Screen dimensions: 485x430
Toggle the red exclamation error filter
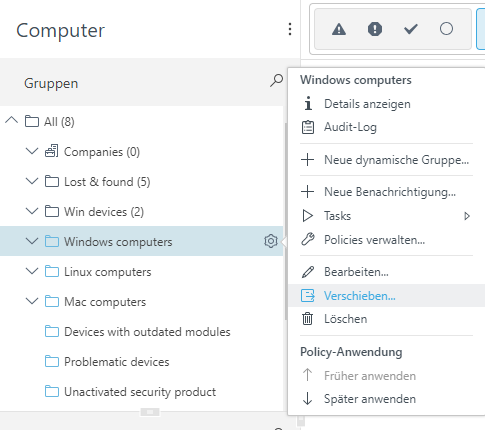(375, 29)
